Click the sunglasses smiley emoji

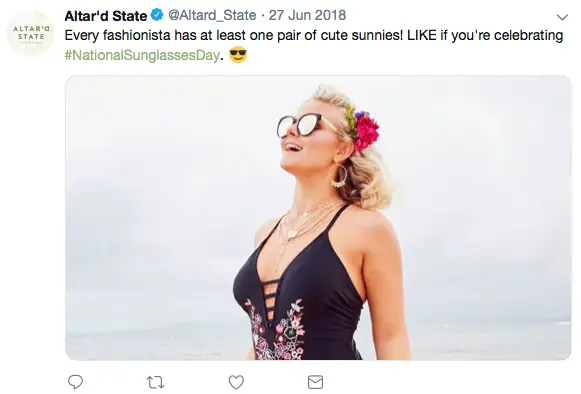[x=238, y=55]
